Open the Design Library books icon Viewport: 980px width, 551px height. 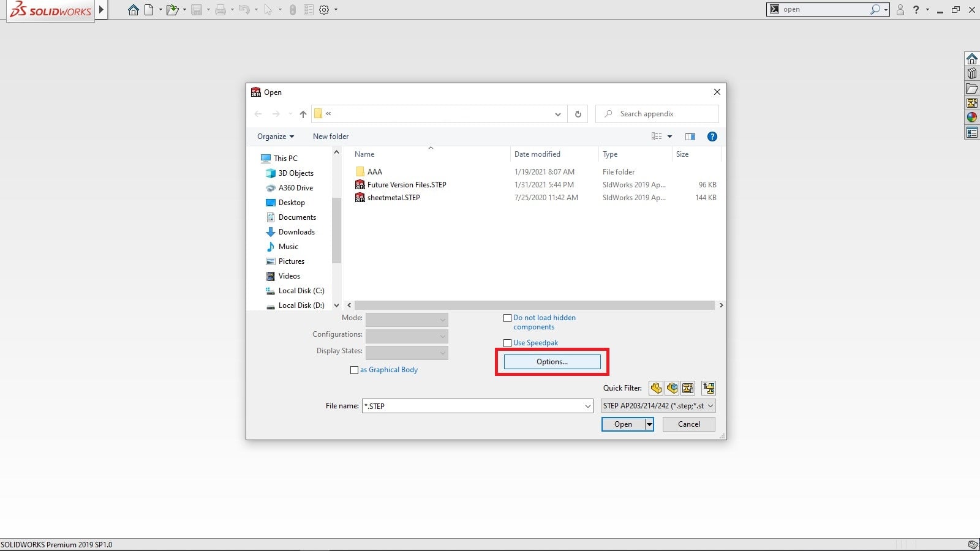point(972,73)
